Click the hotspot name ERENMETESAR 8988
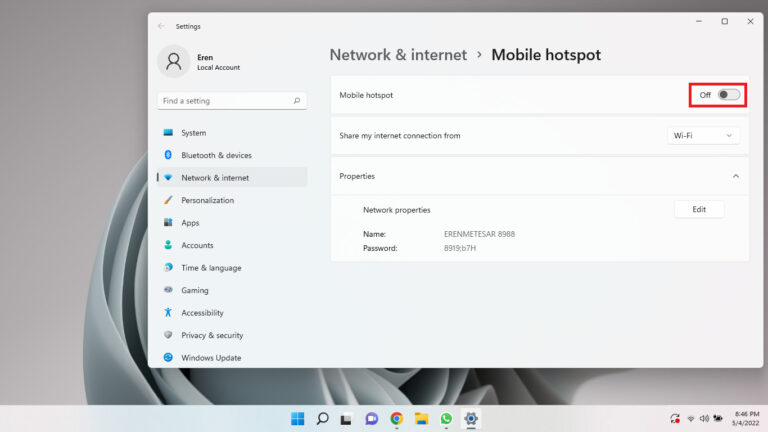 pyautogui.click(x=480, y=234)
